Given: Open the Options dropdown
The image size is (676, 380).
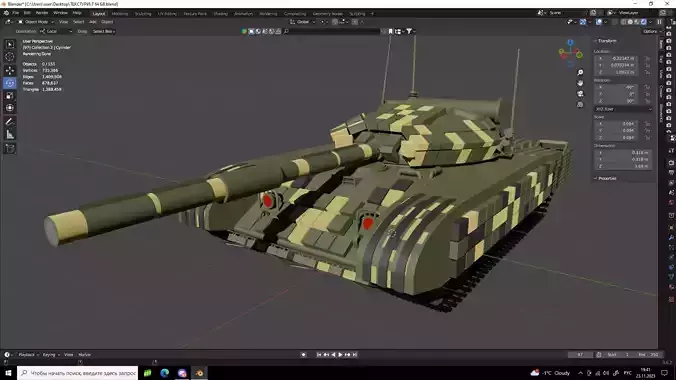Looking at the screenshot, I should (651, 31).
